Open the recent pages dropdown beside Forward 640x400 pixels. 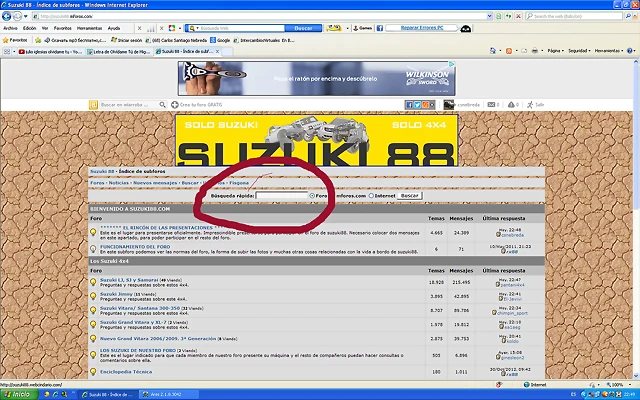[25, 16]
